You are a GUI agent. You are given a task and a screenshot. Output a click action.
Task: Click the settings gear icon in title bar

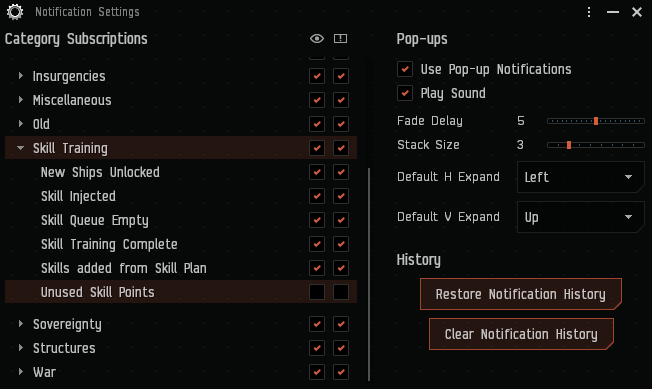15,12
